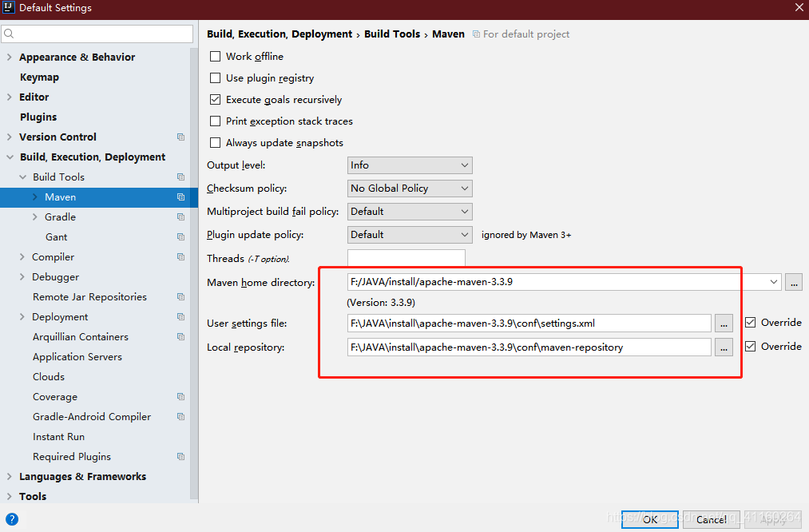Click the User settings file path field
The width and height of the screenshot is (809, 532).
[529, 324]
